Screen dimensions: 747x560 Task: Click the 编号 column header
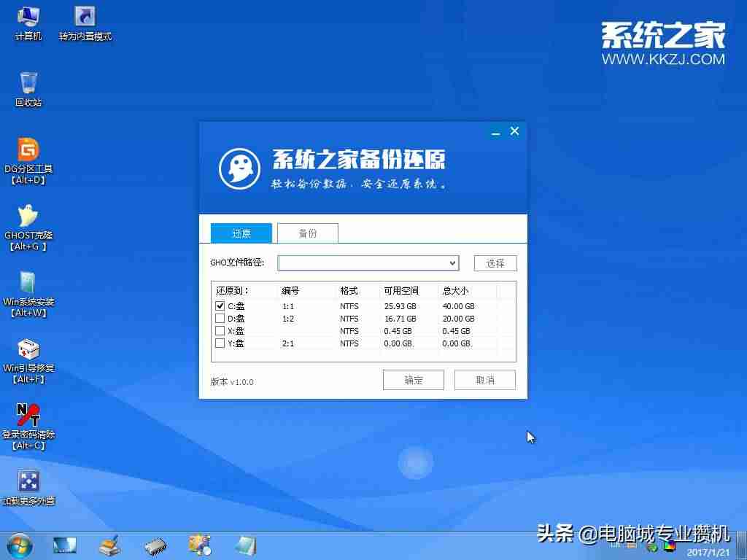point(290,290)
